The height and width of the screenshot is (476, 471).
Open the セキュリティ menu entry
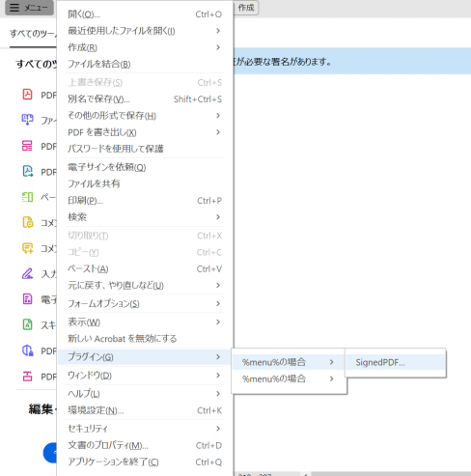145,429
